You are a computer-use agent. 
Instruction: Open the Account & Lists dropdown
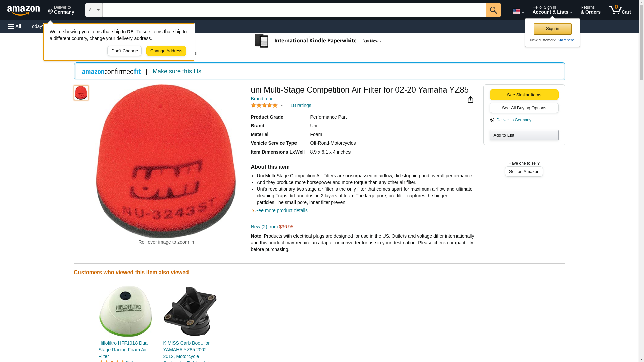552,10
